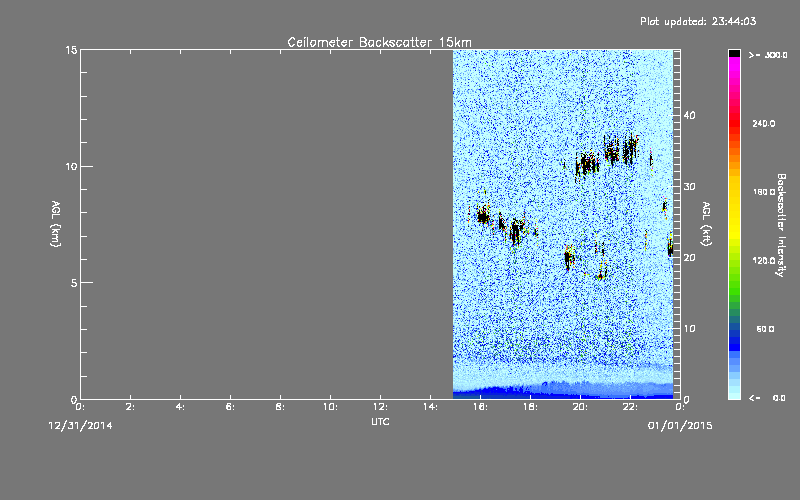Click the 18: hour tick label

point(530,407)
